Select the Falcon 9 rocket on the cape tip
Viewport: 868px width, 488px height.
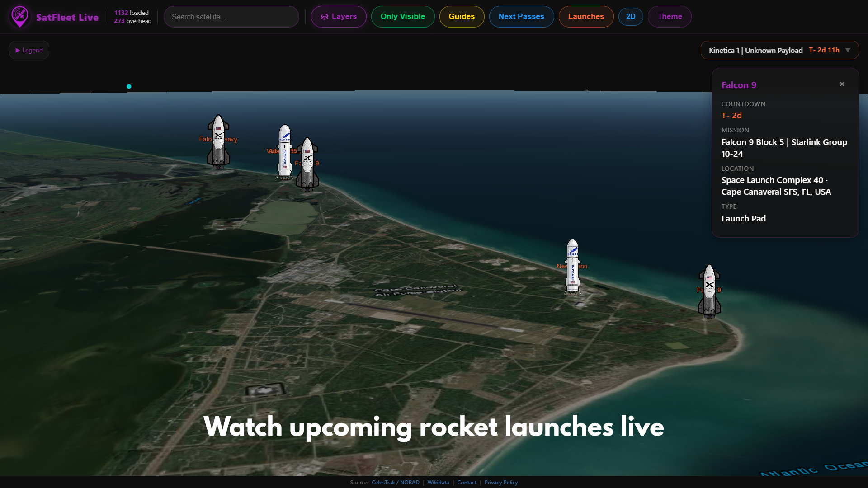pyautogui.click(x=709, y=291)
